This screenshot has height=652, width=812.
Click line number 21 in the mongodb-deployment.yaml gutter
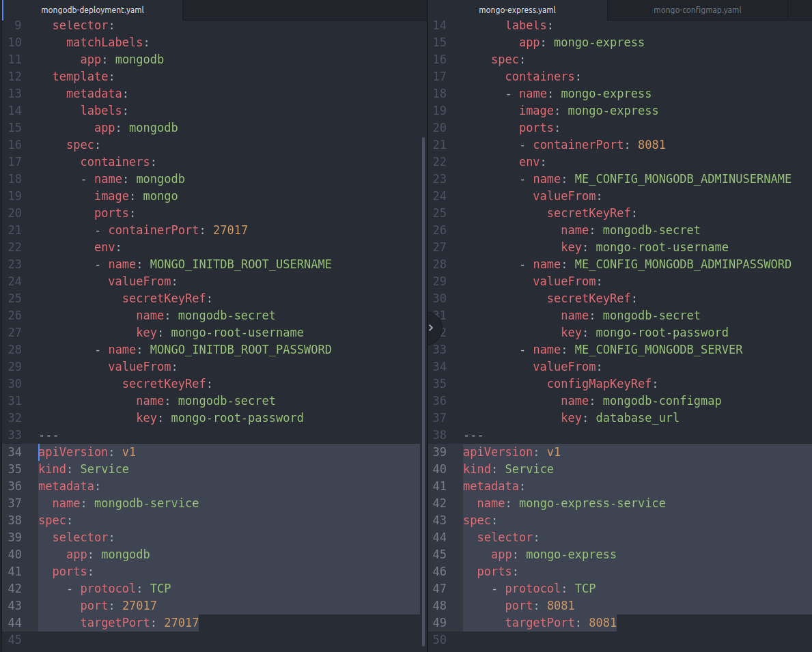click(15, 231)
